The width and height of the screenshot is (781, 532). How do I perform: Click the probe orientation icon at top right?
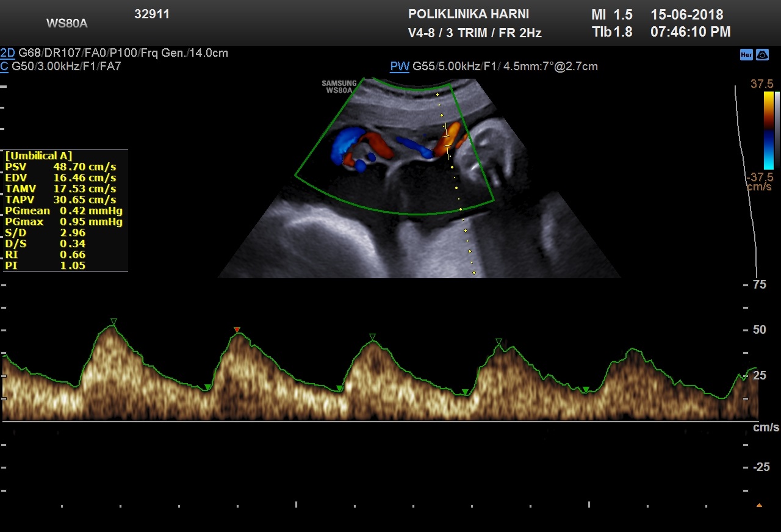click(x=762, y=54)
